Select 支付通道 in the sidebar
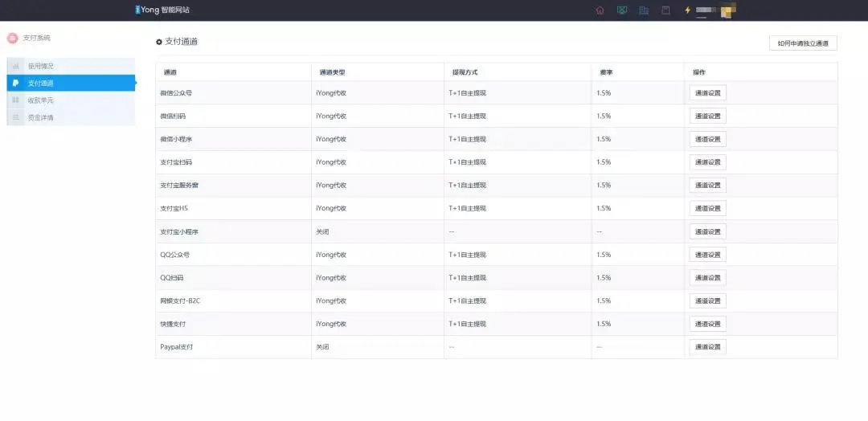This screenshot has width=868, height=421. tap(40, 83)
